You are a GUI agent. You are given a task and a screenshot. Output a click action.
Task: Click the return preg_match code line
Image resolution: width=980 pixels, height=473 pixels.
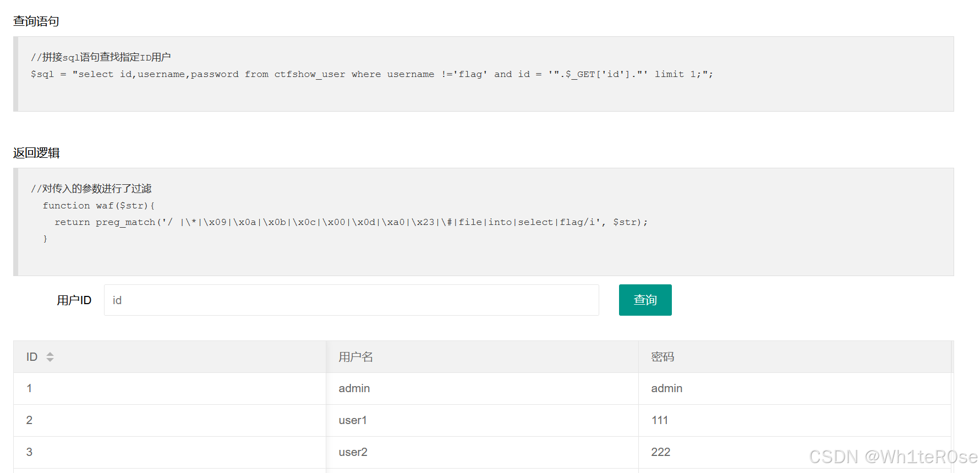[x=351, y=222]
